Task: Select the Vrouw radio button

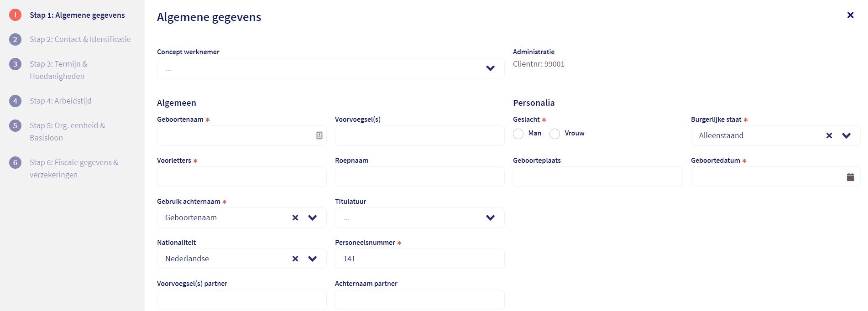Action: (x=554, y=134)
